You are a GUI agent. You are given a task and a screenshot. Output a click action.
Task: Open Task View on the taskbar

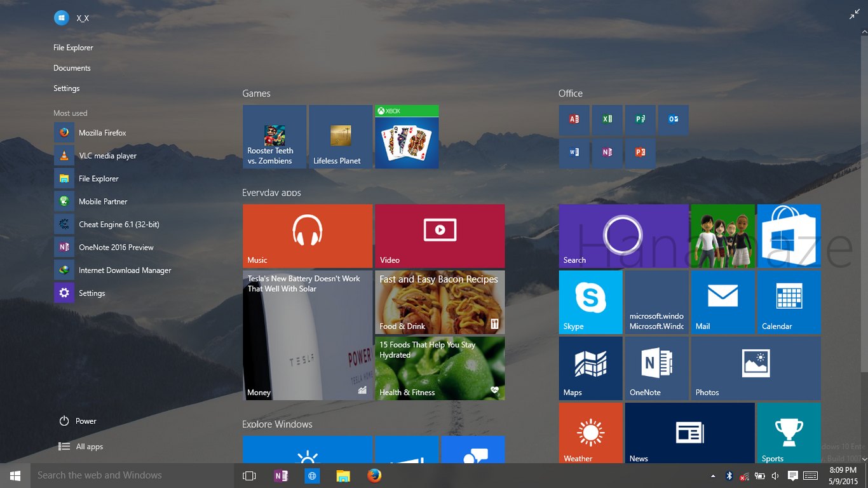click(x=249, y=475)
